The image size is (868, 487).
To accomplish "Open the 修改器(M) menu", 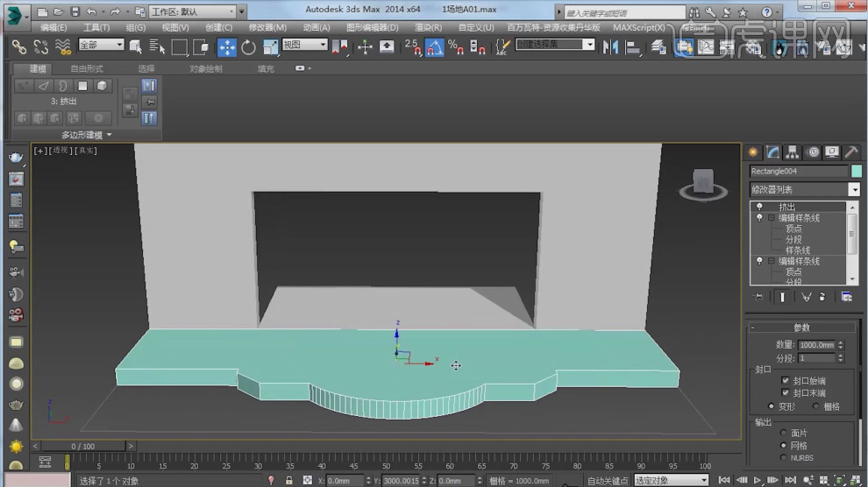I will pyautogui.click(x=267, y=28).
